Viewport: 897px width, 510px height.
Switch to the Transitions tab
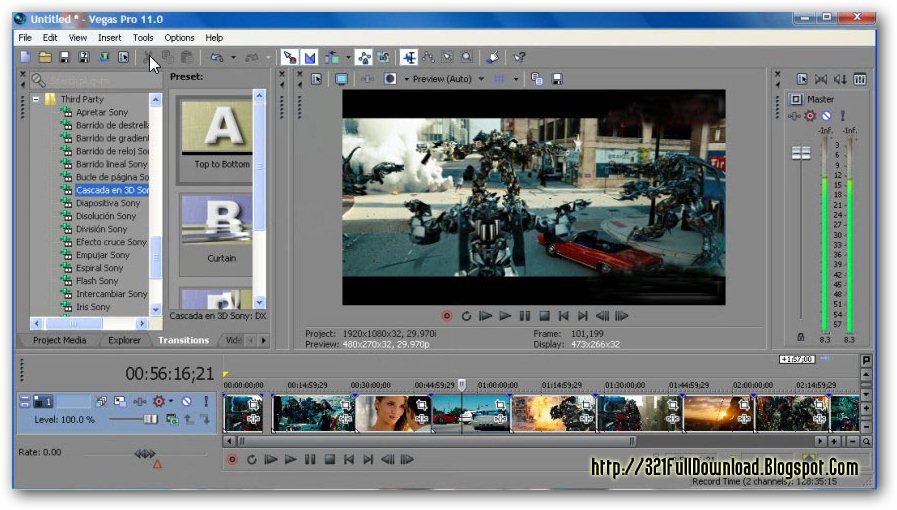click(x=184, y=340)
